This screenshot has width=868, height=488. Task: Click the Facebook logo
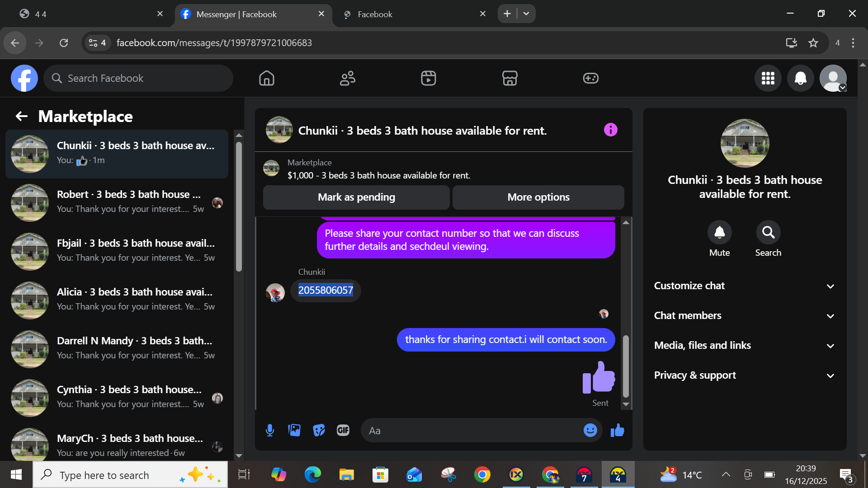[24, 78]
